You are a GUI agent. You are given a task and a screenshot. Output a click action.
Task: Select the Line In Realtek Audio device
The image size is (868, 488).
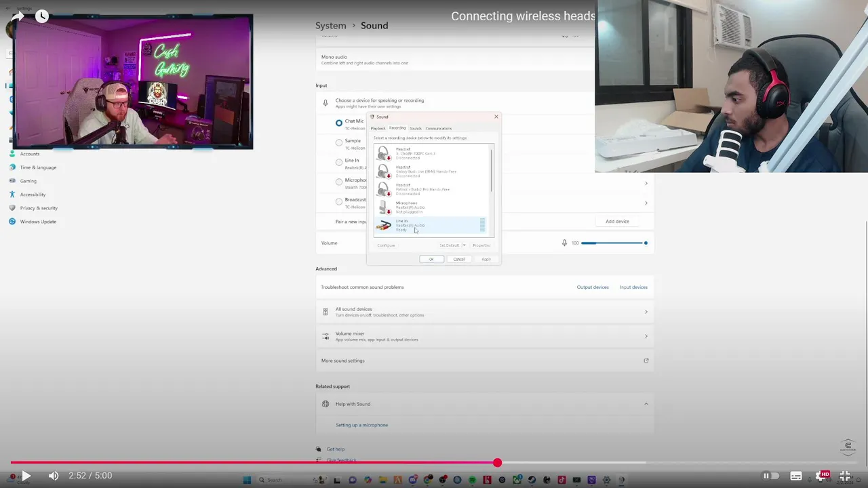tap(431, 226)
